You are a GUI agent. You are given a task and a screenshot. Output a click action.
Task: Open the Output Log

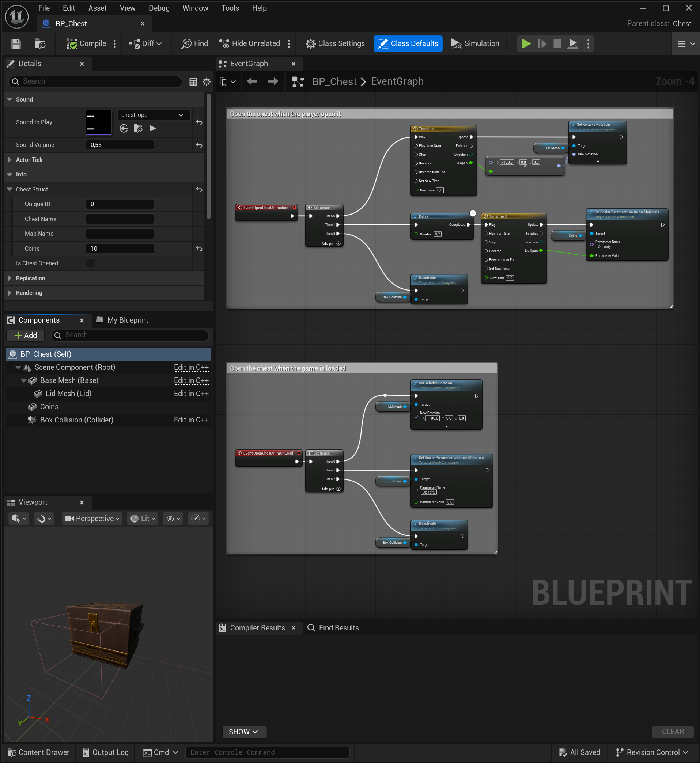(105, 752)
